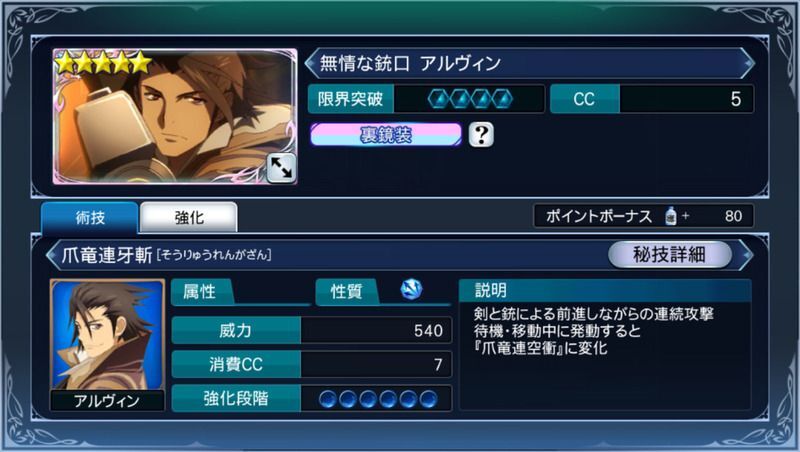Open 秘技詳細 details
This screenshot has height=452, width=800.
(669, 254)
